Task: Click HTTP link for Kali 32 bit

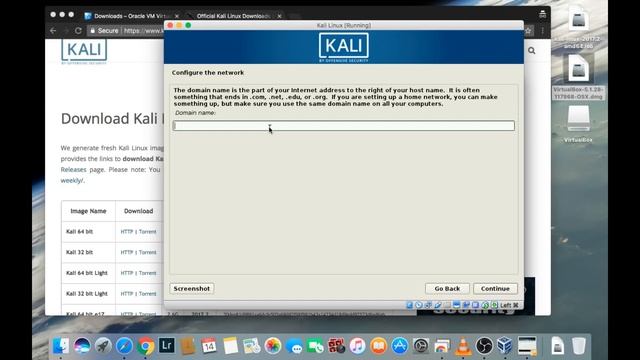Action: click(x=127, y=252)
